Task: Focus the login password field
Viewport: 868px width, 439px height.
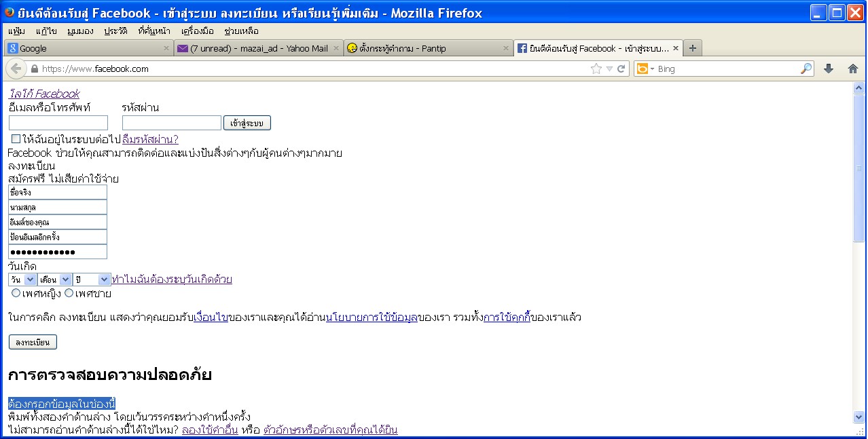Action: pos(172,123)
